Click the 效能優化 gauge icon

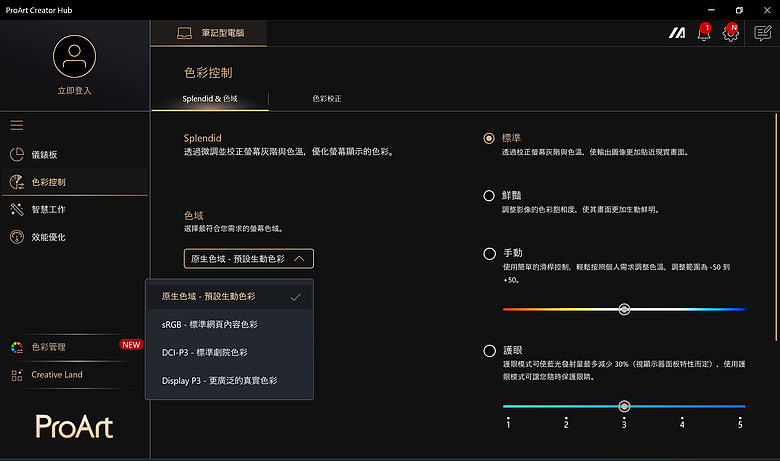(x=17, y=237)
